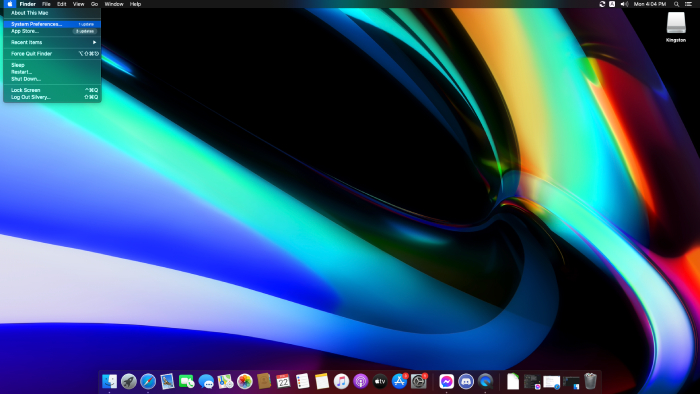Viewport: 700px width, 394px height.
Task: Open the dark screenshot thumbnail in Dock
Action: pos(532,382)
